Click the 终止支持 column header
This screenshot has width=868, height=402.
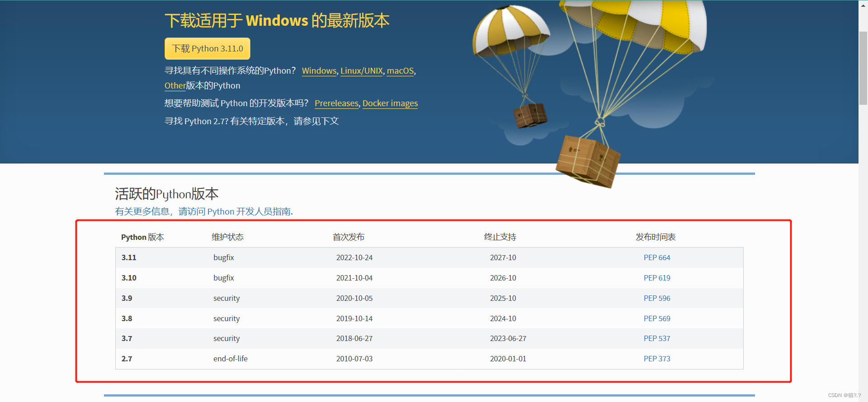pyautogui.click(x=500, y=237)
